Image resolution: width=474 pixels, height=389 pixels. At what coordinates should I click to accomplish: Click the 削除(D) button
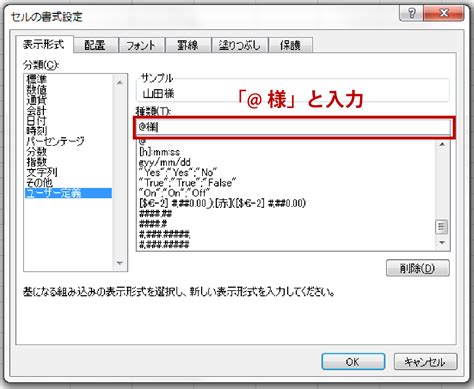(x=418, y=268)
